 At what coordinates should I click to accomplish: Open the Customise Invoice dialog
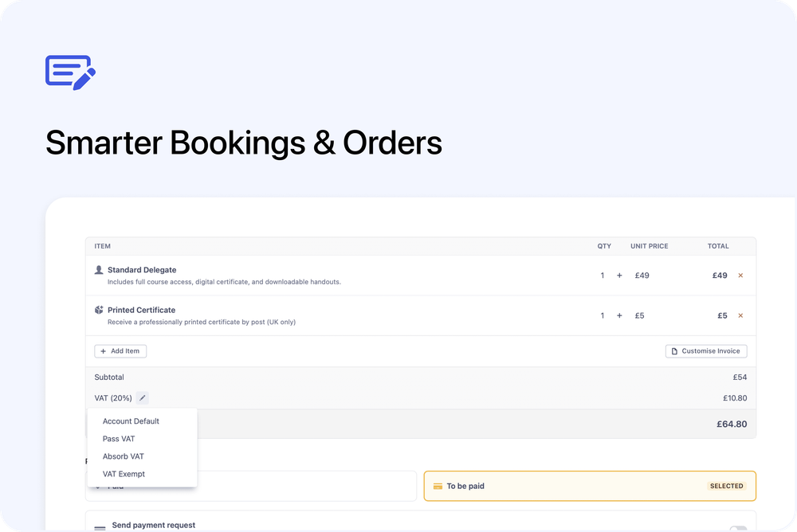click(706, 351)
